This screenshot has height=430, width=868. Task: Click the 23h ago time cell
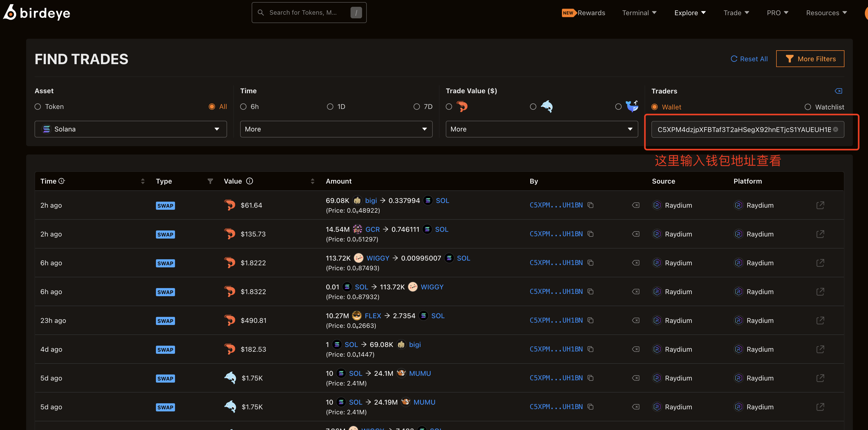coord(53,320)
